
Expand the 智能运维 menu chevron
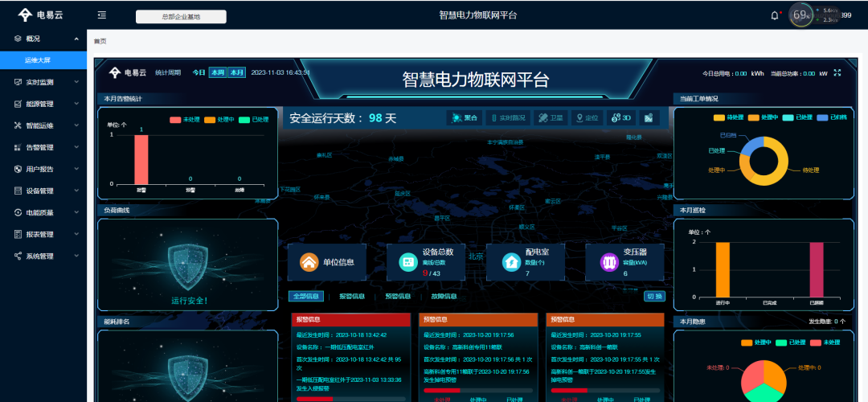pos(76,125)
